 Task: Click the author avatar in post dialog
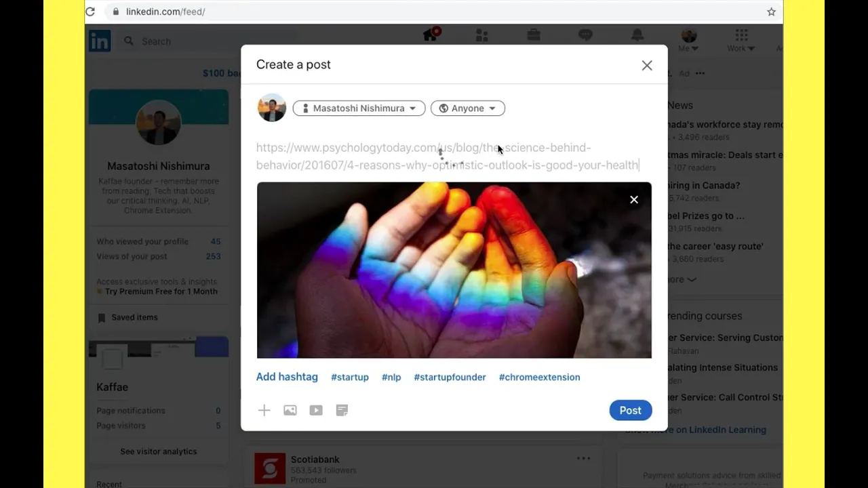[x=272, y=108]
